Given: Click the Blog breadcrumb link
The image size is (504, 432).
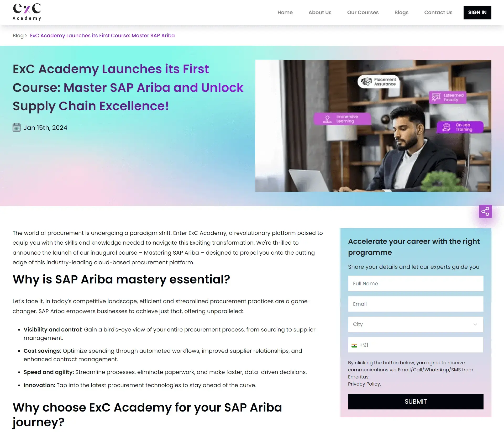Looking at the screenshot, I should [18, 36].
